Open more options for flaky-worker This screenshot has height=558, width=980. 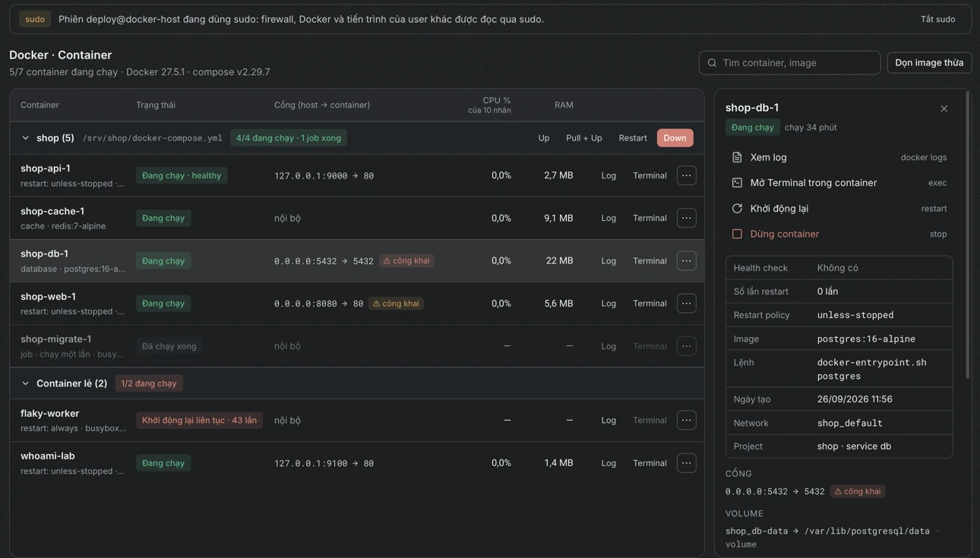click(686, 420)
